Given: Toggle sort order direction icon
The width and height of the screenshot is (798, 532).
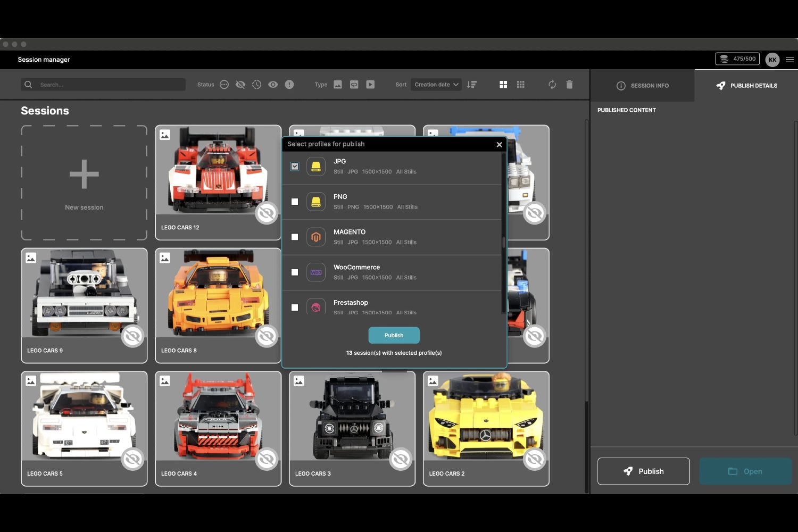Looking at the screenshot, I should point(472,85).
